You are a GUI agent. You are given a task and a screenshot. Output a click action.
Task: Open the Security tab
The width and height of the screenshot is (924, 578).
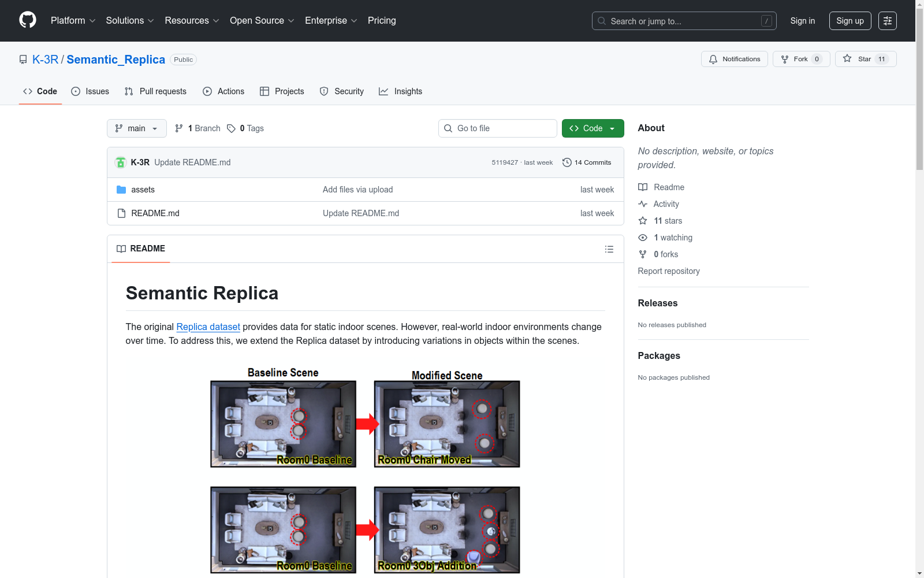[x=342, y=91]
